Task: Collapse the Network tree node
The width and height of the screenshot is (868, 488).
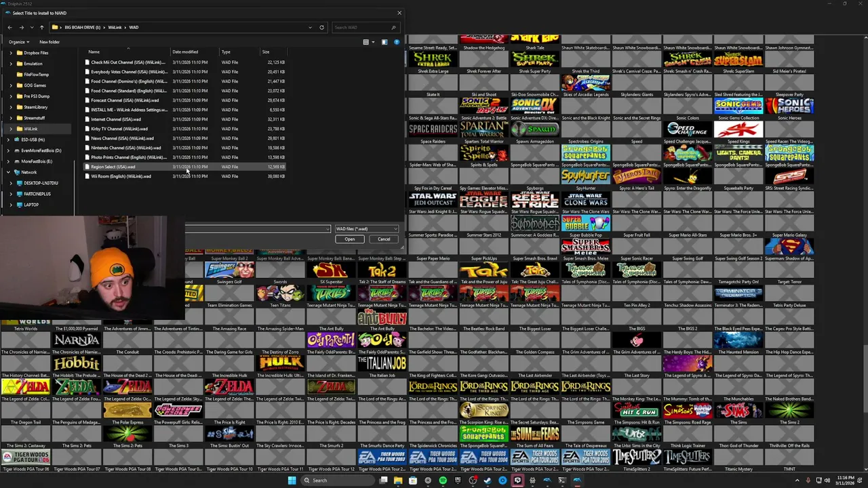Action: click(x=8, y=172)
